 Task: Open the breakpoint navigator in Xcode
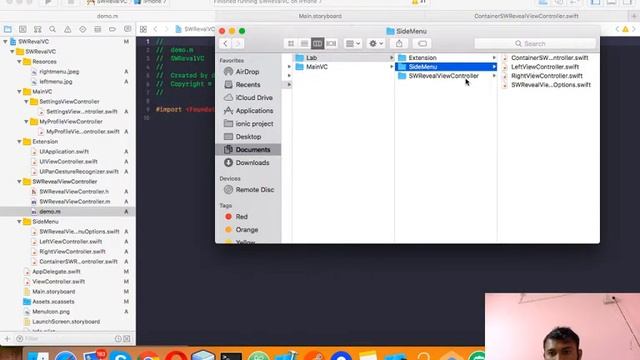click(x=112, y=29)
